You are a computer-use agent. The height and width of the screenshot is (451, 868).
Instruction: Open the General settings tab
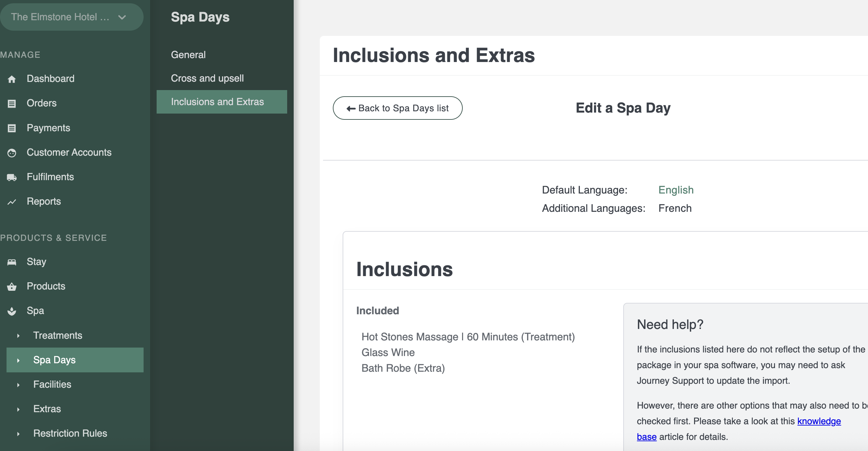[x=188, y=54]
